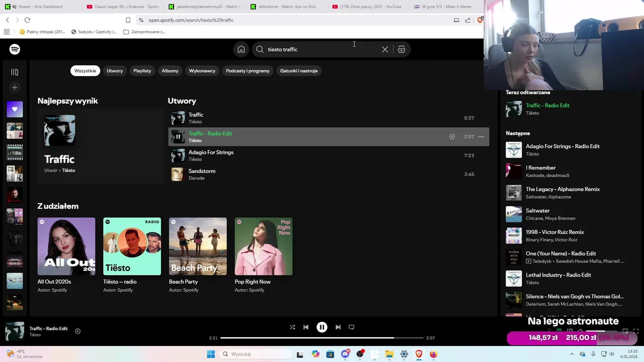Open the Browse icon next to search

click(401, 49)
